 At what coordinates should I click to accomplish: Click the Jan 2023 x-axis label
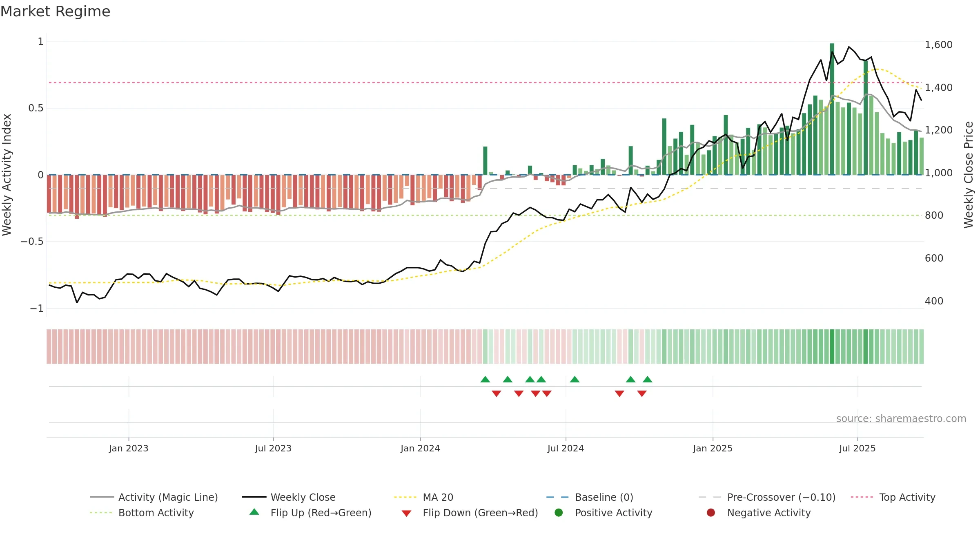point(129,448)
